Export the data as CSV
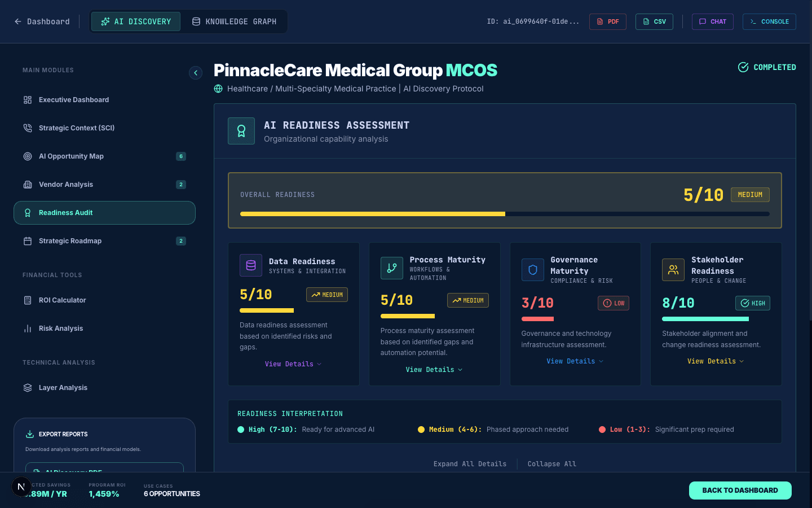The height and width of the screenshot is (508, 812). coord(654,21)
